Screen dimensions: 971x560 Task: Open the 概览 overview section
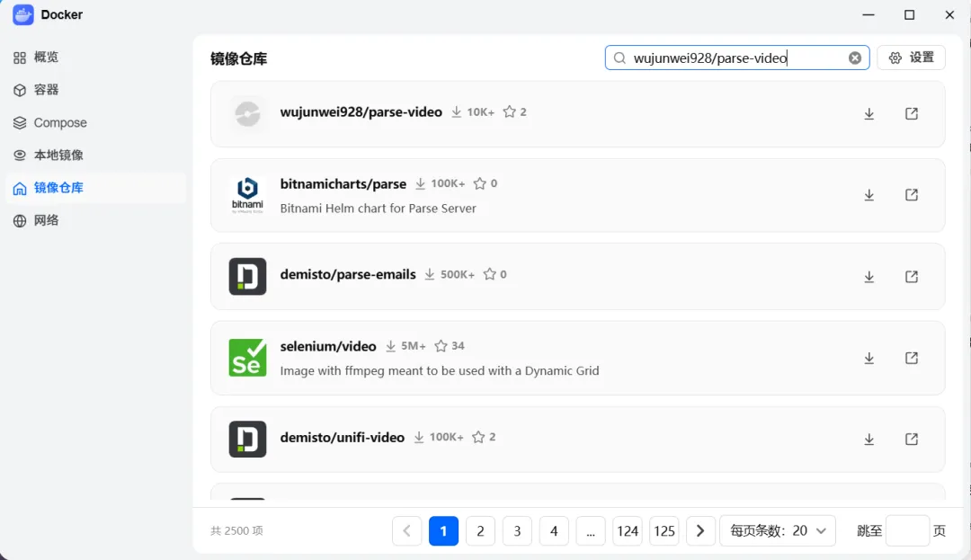point(96,57)
